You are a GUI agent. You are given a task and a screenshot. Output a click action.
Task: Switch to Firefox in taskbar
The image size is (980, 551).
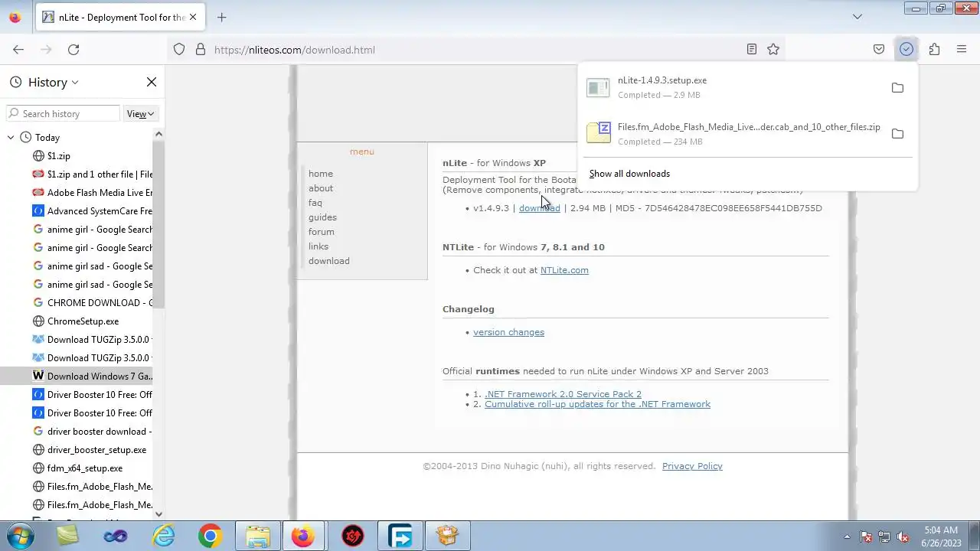[303, 536]
